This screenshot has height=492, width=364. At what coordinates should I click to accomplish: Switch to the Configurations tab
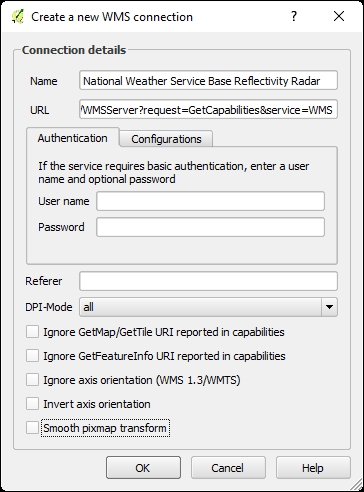166,139
